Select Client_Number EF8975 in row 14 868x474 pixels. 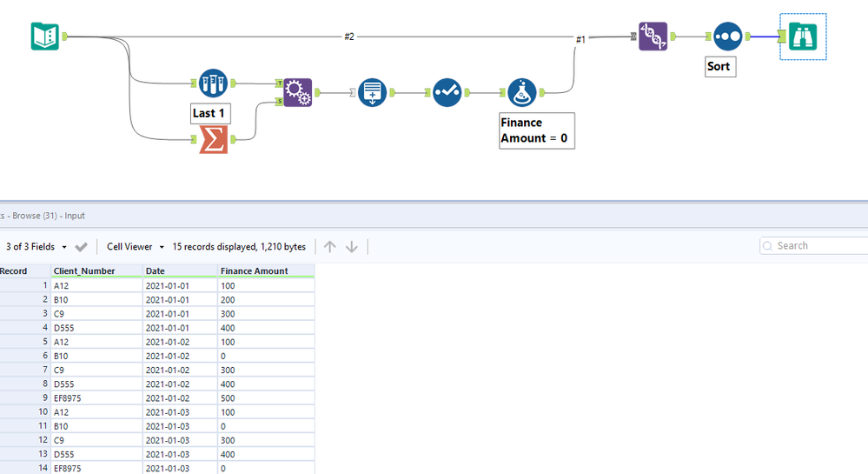pyautogui.click(x=96, y=469)
